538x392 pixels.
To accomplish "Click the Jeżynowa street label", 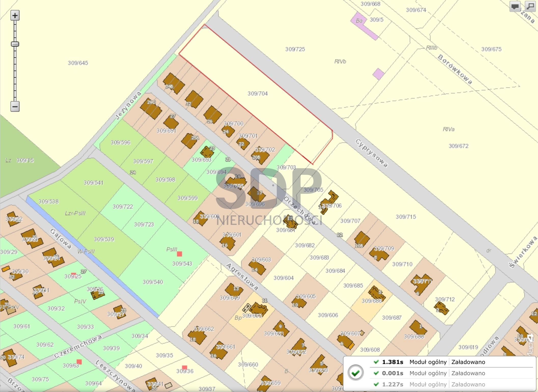I will [128, 105].
